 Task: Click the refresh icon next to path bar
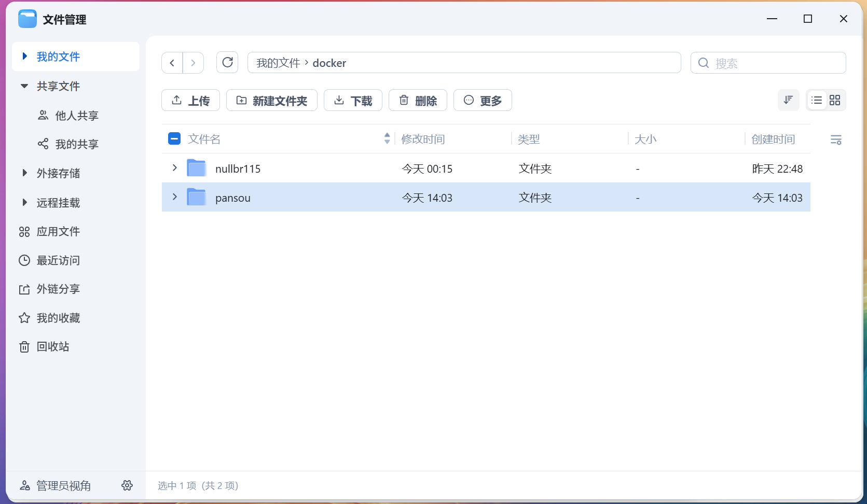tap(227, 63)
